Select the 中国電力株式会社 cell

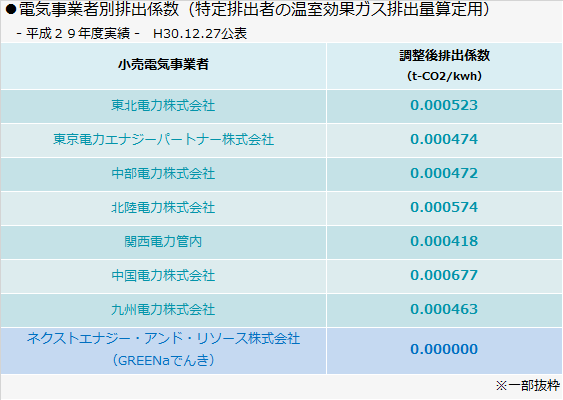point(163,275)
